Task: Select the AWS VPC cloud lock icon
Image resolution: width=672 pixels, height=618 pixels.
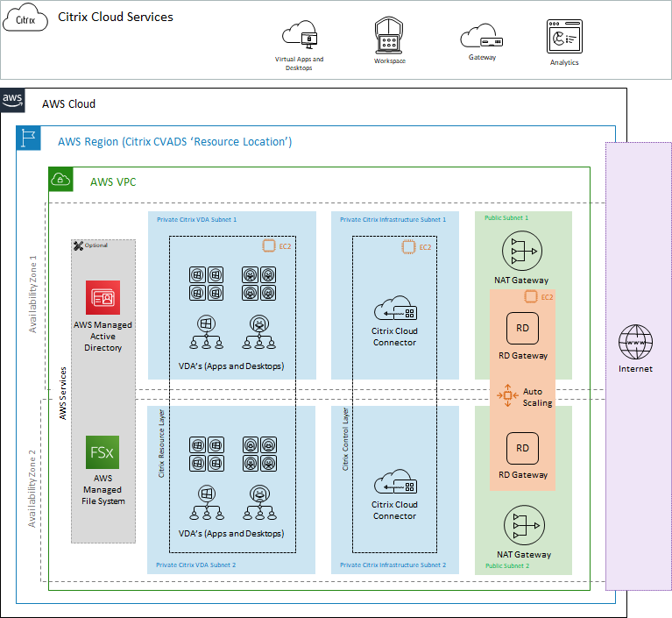Action: pos(60,179)
